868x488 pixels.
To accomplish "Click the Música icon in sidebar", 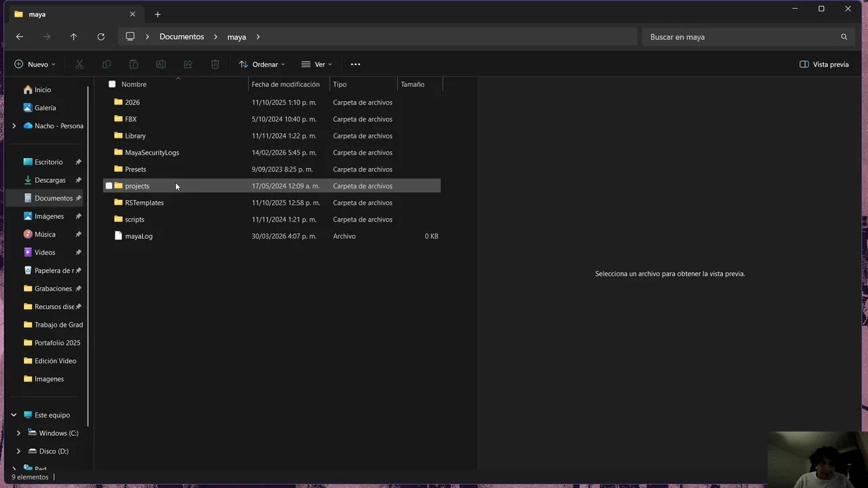I will [28, 234].
